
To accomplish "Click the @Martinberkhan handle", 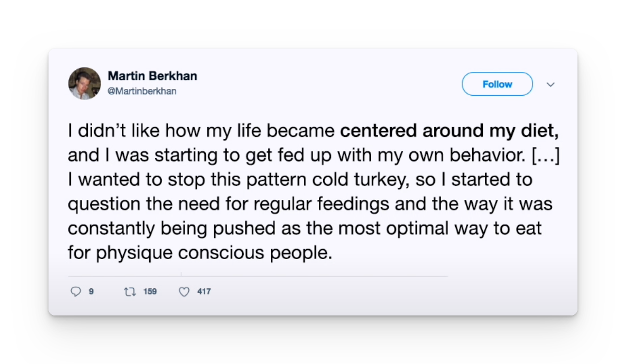I will (142, 91).
